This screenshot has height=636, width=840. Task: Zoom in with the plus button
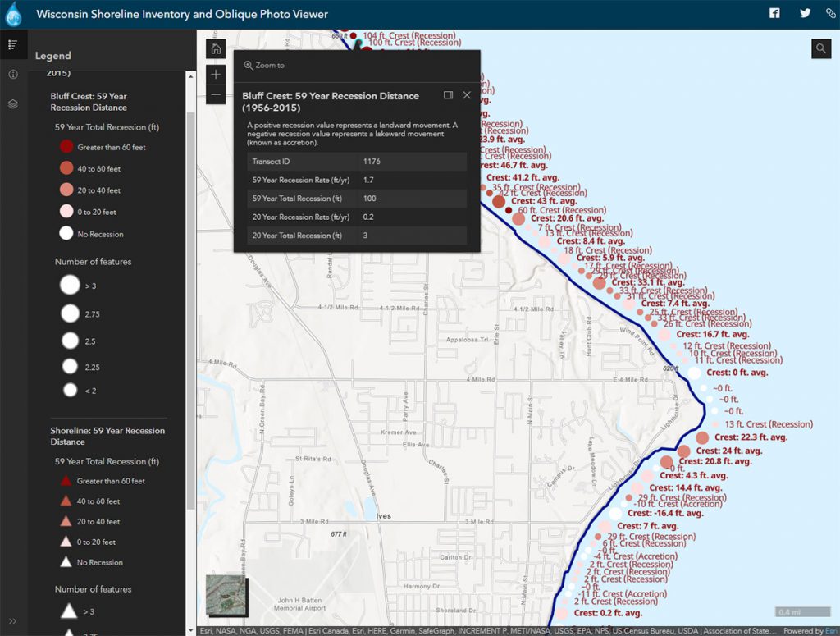[x=216, y=74]
